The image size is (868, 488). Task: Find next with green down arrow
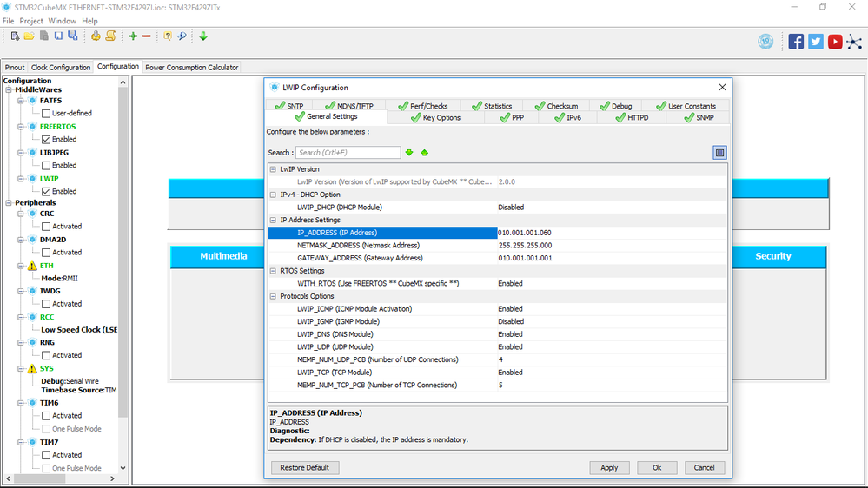409,153
